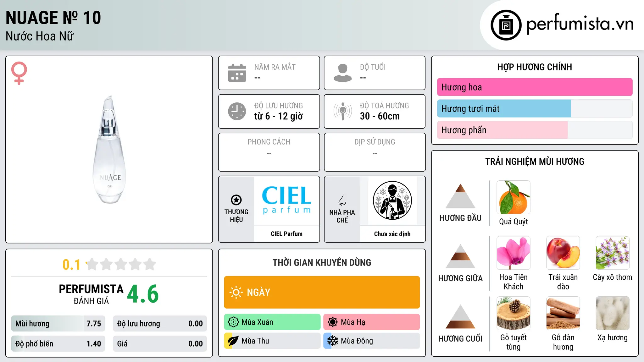
Task: Click the perfumista.vn perfume bottle logo icon
Action: coord(506,25)
